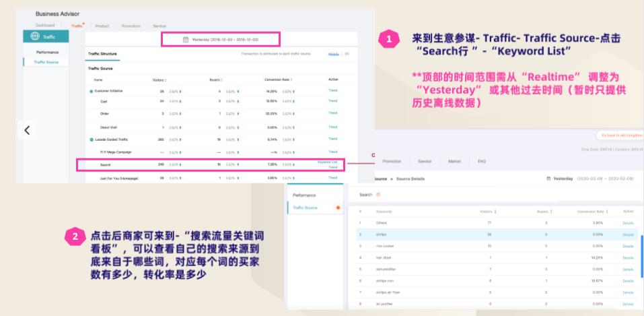Open Keyword List link in Search row
Viewport: 644px width, 316px height.
[x=327, y=162]
